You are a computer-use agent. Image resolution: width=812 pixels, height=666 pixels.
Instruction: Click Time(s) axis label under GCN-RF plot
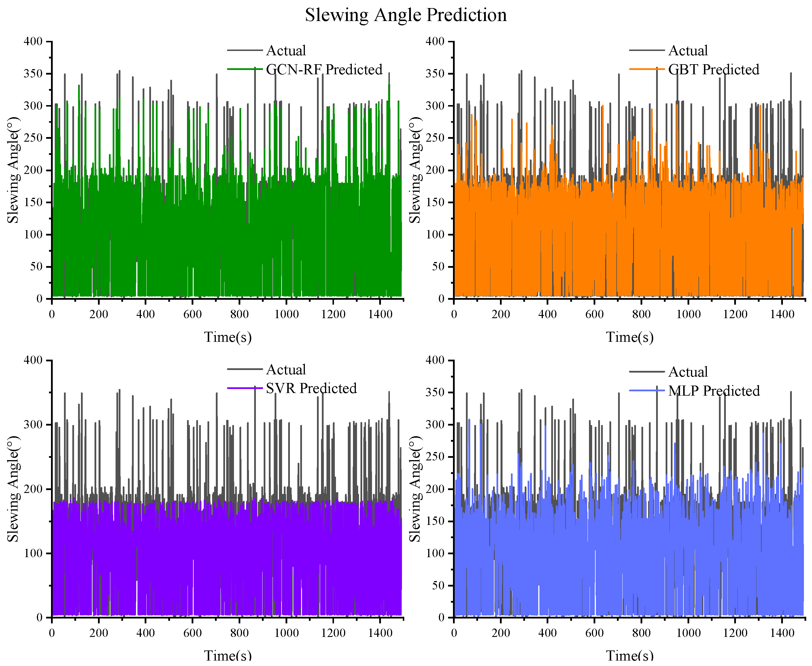point(228,337)
